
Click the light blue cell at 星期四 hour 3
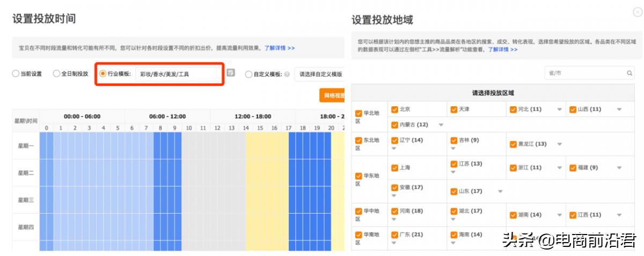tap(90, 227)
